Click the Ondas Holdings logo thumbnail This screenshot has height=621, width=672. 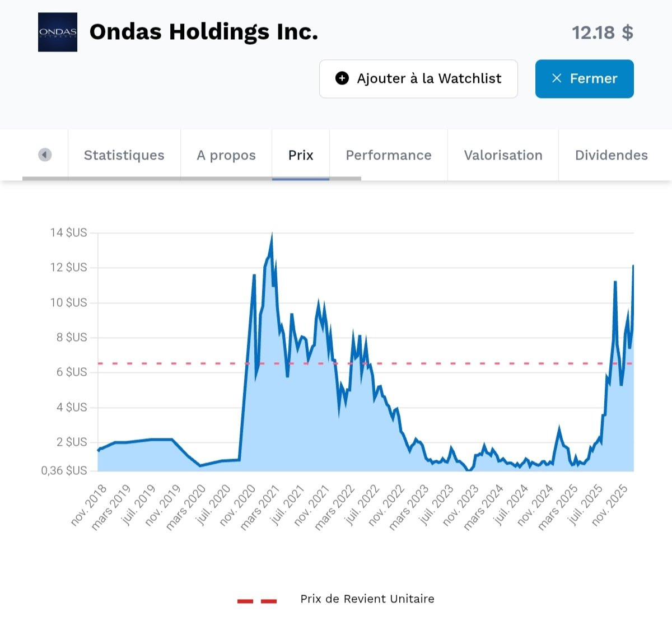(58, 32)
